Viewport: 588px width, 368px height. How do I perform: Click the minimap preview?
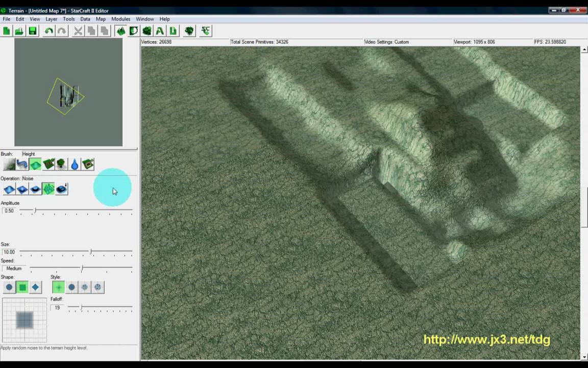pyautogui.click(x=68, y=92)
